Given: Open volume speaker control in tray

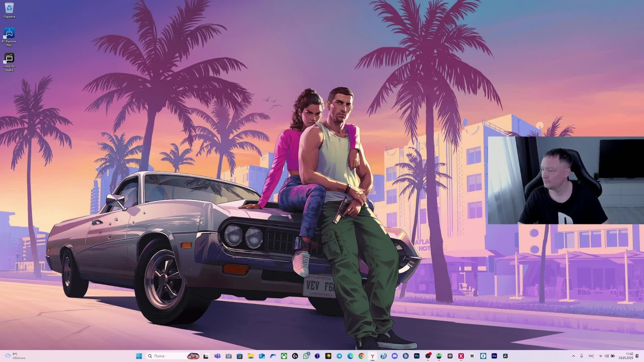Looking at the screenshot, I should [x=606, y=356].
